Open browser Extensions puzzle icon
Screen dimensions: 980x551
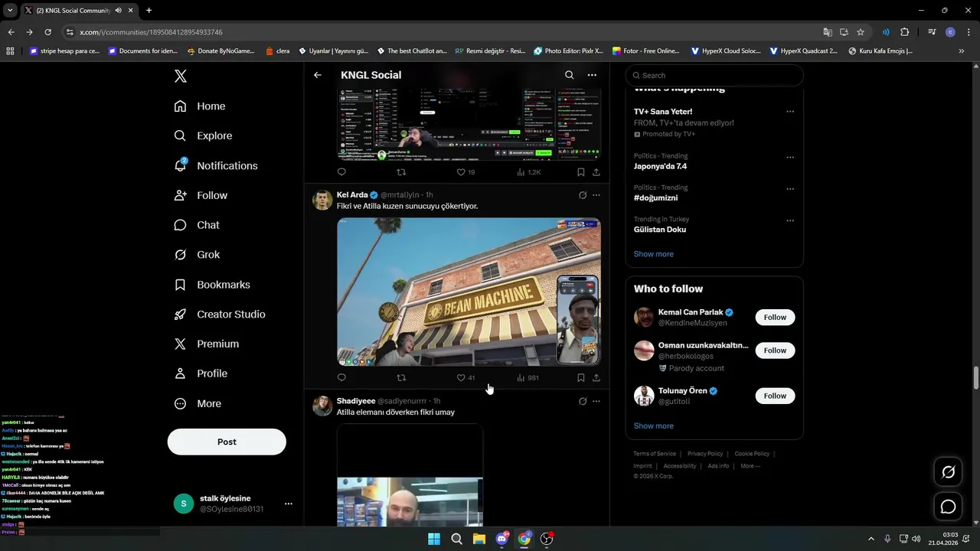(x=905, y=32)
